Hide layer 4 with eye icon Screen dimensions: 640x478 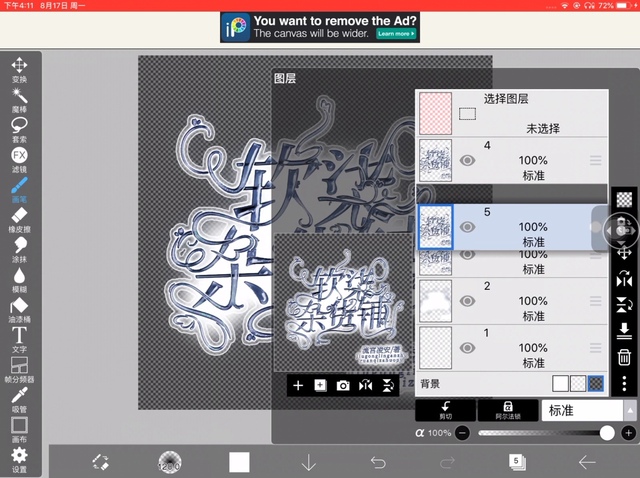pyautogui.click(x=467, y=160)
